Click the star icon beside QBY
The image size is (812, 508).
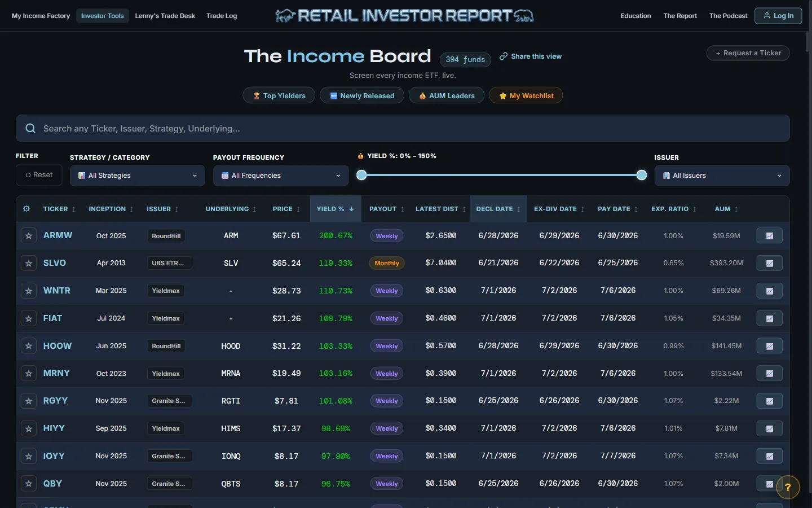point(29,484)
